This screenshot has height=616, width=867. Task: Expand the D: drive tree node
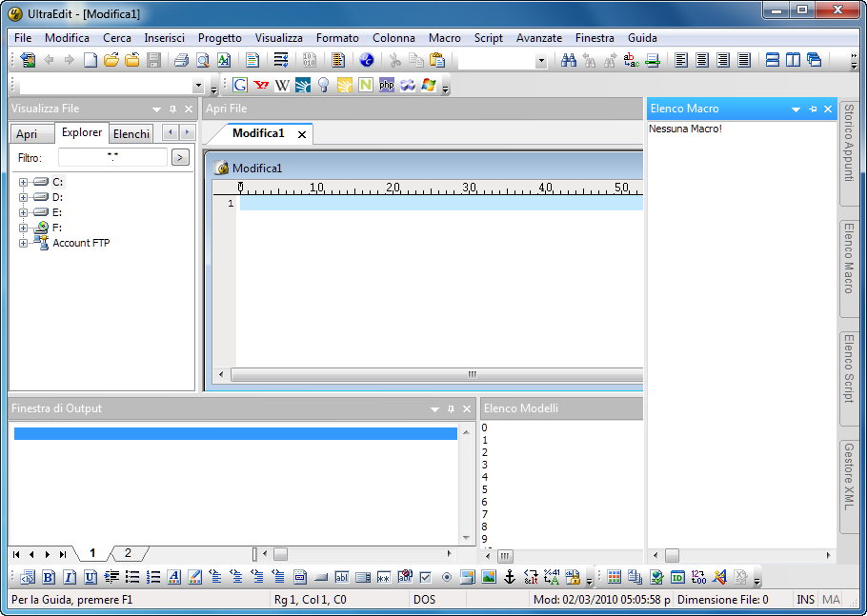point(23,197)
